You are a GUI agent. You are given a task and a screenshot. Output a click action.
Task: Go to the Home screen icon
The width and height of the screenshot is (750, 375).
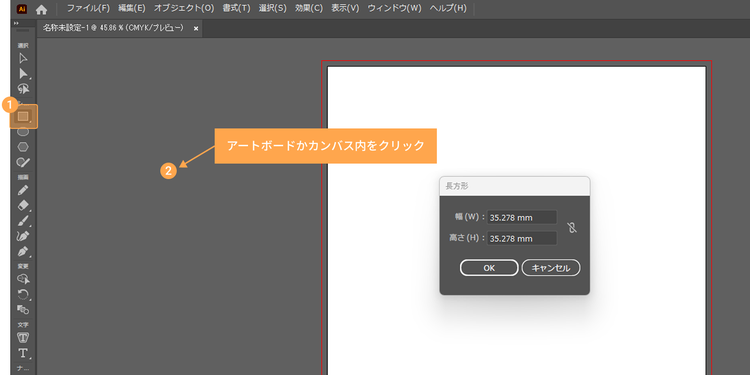click(42, 9)
